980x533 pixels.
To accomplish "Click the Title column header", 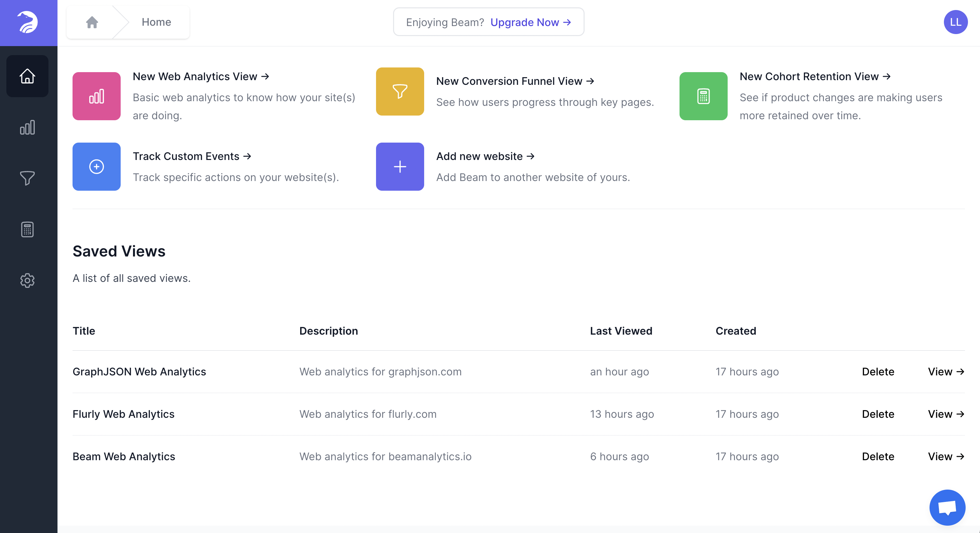I will coord(84,331).
